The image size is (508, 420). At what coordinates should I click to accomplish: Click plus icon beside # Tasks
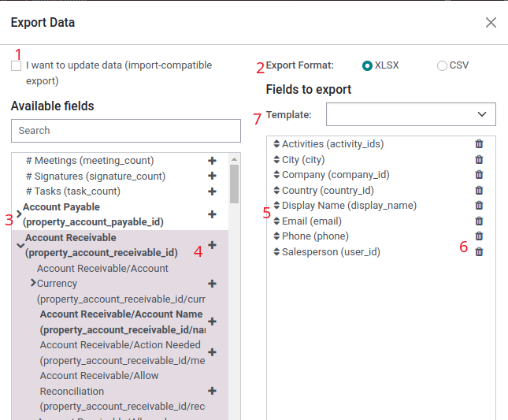[x=212, y=191]
